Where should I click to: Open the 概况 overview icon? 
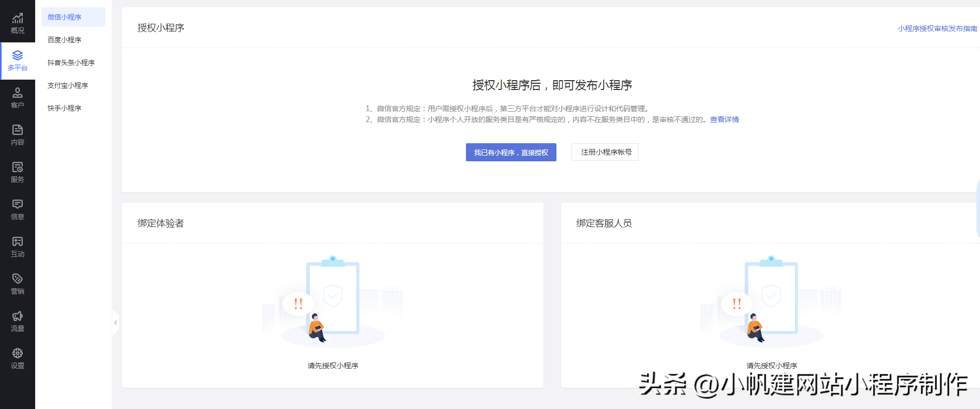click(18, 19)
